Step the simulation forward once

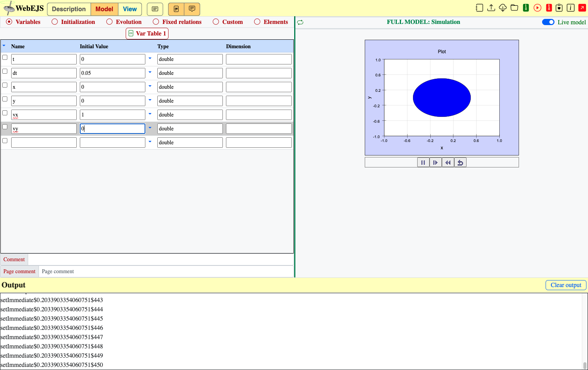pyautogui.click(x=436, y=162)
